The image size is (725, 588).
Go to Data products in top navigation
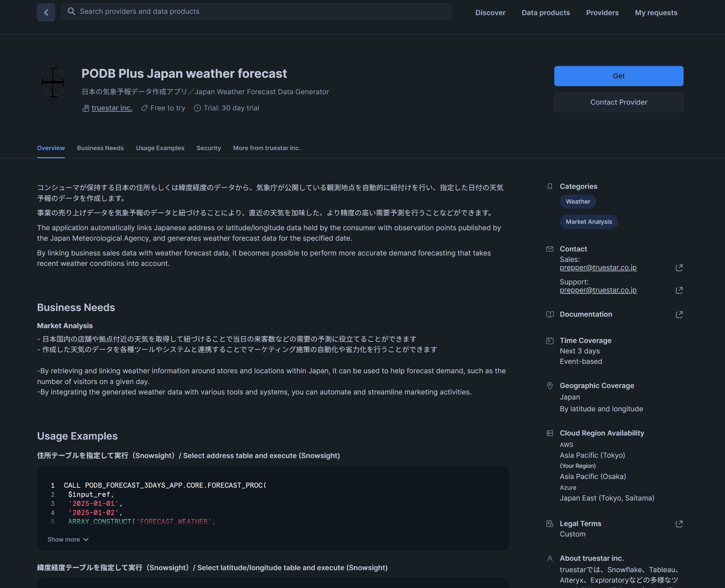click(546, 12)
